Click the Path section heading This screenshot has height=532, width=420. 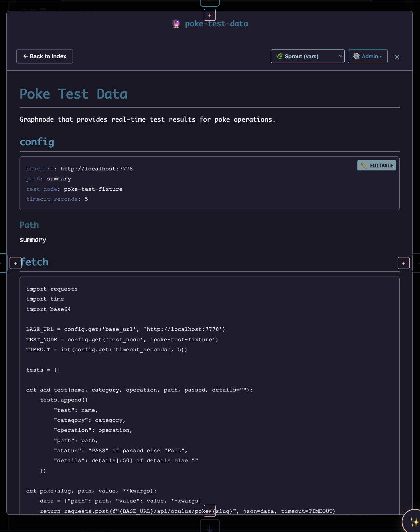(29, 225)
